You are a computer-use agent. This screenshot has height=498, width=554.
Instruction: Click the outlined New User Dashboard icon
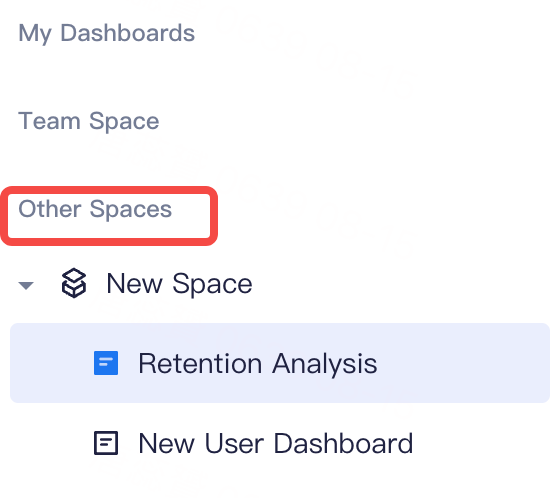tap(106, 443)
